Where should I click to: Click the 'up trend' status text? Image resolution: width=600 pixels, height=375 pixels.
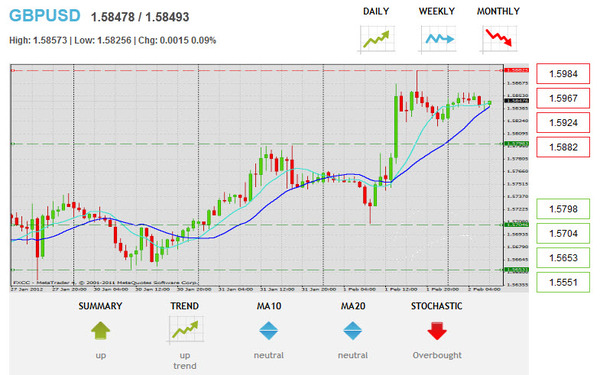[185, 360]
